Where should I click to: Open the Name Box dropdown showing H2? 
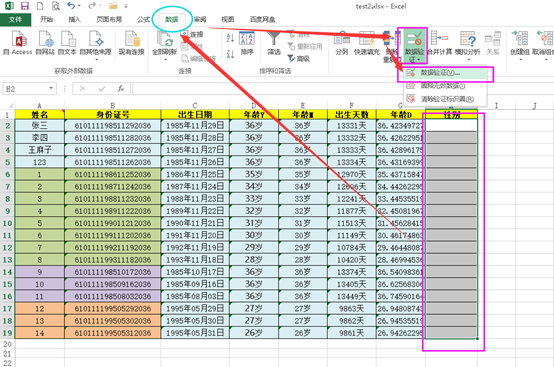pos(51,88)
